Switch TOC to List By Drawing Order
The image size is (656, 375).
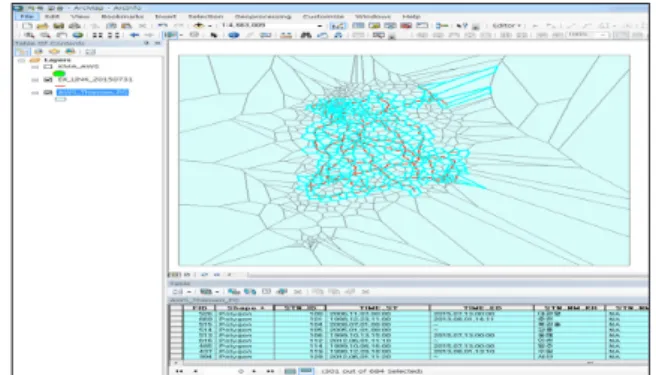click(22, 51)
